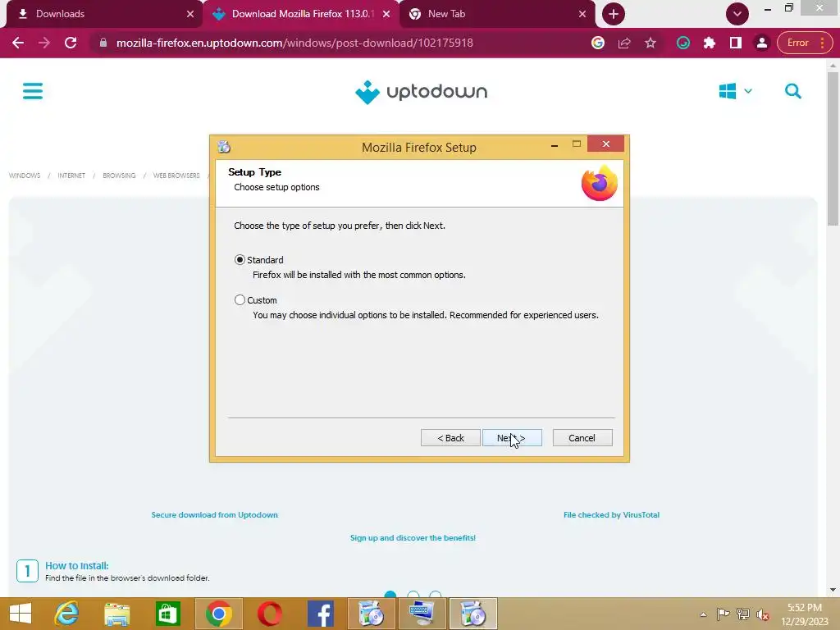Go forward in browser history
This screenshot has height=630, width=840.
coord(44,43)
